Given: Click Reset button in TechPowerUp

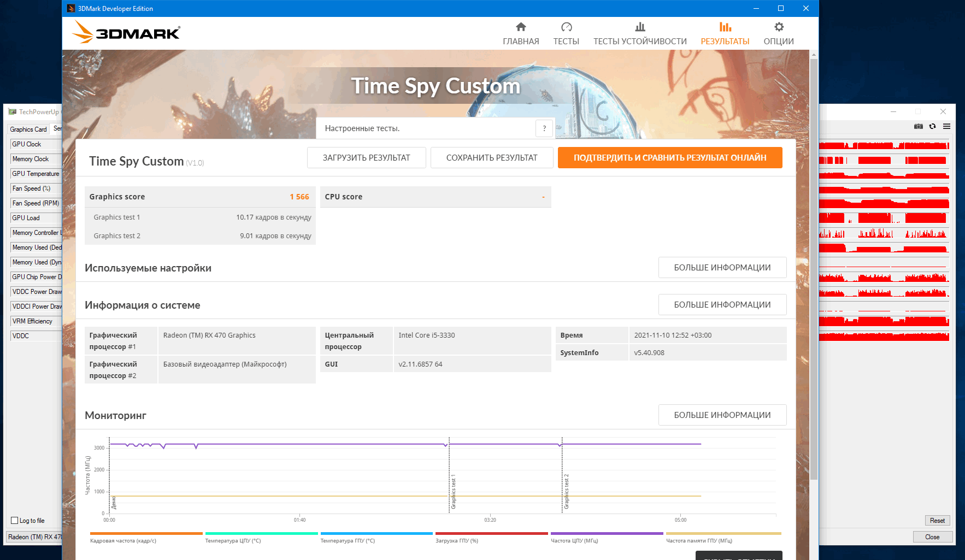Looking at the screenshot, I should pos(937,521).
